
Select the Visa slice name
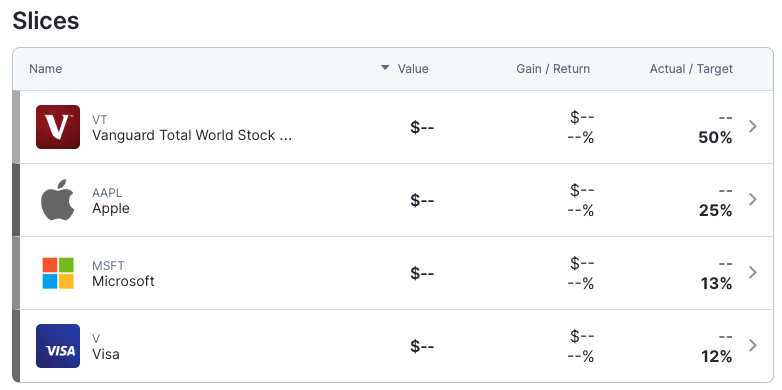[106, 354]
